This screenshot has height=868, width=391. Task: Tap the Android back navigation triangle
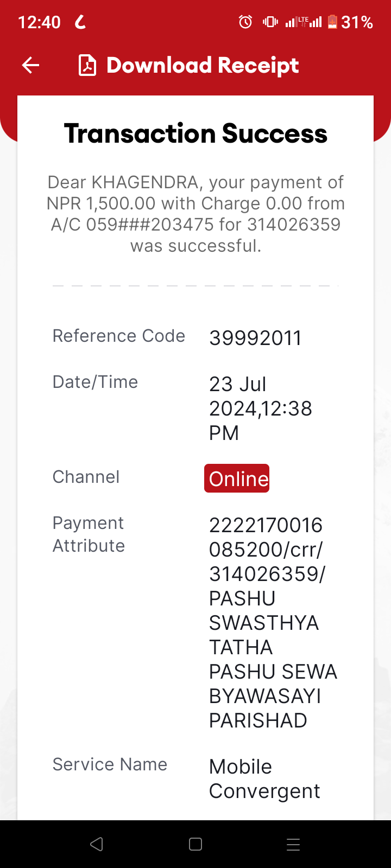tap(97, 844)
